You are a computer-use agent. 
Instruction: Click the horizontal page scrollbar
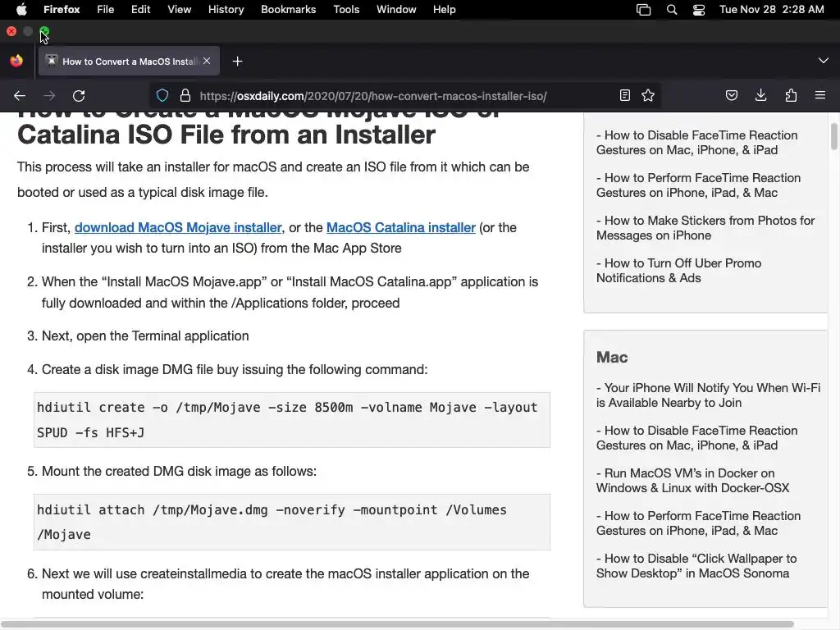pos(398,624)
